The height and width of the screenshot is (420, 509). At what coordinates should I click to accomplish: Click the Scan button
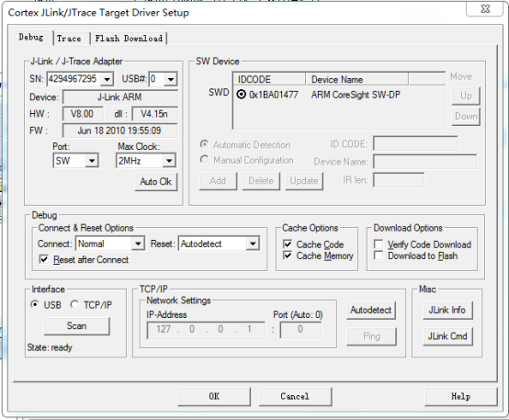pos(77,326)
